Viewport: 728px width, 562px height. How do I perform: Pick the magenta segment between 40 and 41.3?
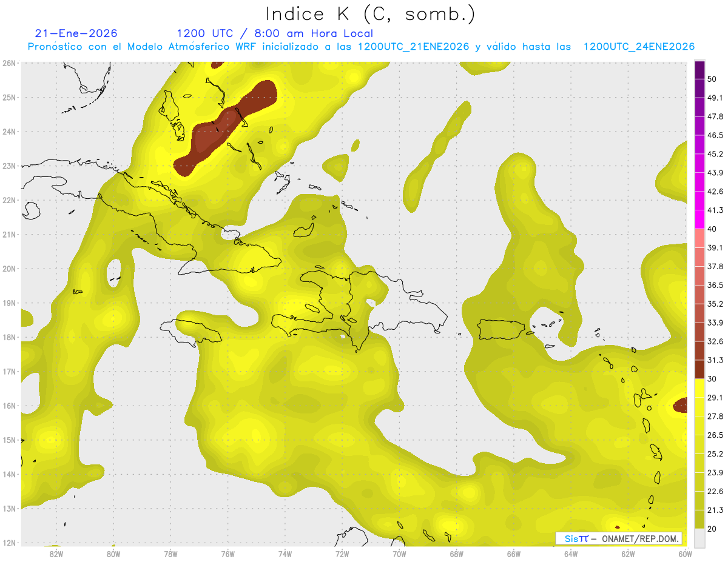[699, 219]
